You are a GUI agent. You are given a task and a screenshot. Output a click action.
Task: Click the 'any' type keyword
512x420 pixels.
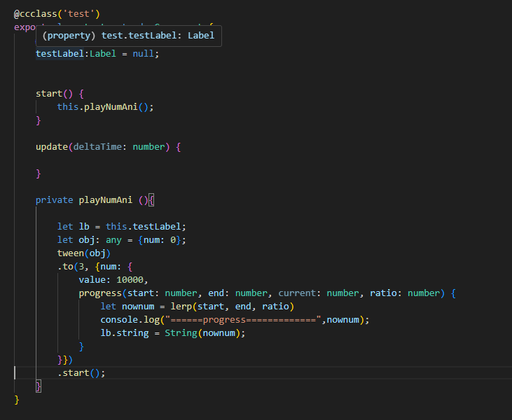113,240
